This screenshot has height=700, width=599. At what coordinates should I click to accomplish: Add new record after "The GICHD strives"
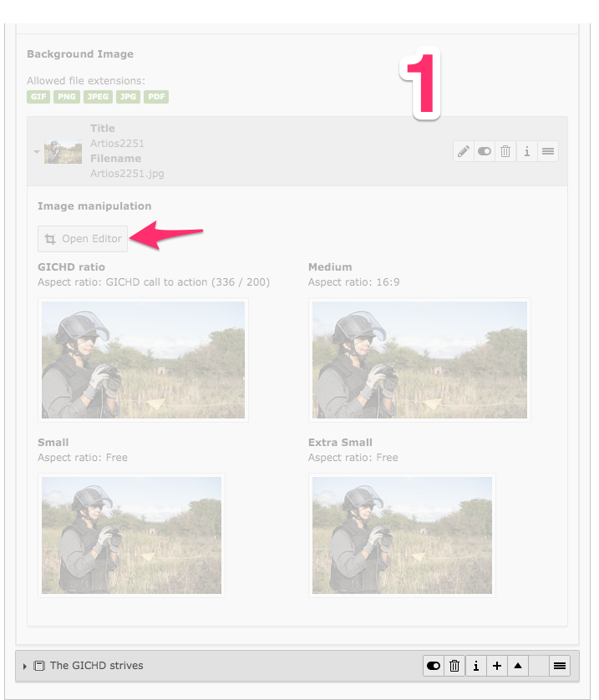(497, 666)
